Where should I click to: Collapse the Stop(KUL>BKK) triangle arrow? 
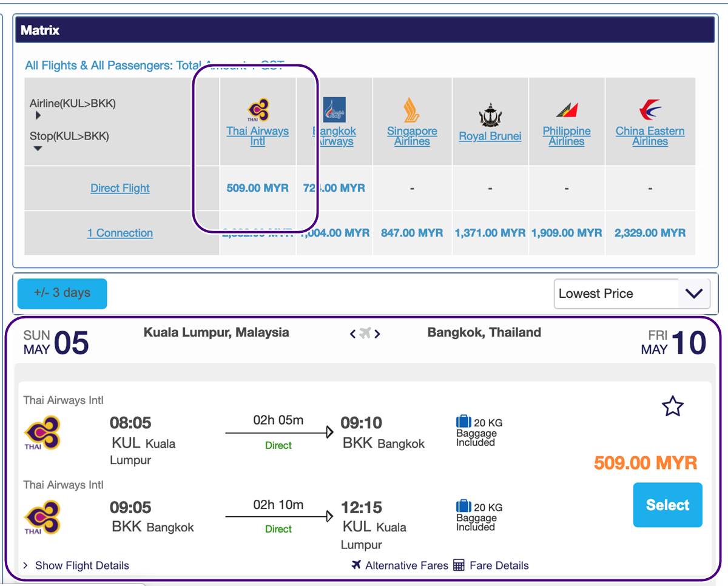pos(38,148)
